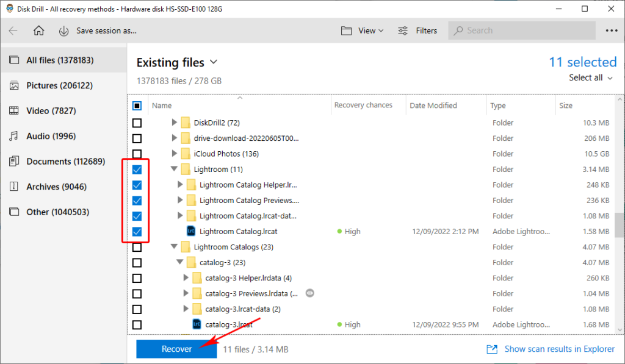625x364 pixels.
Task: Click the home icon to return to drives
Action: (x=38, y=30)
